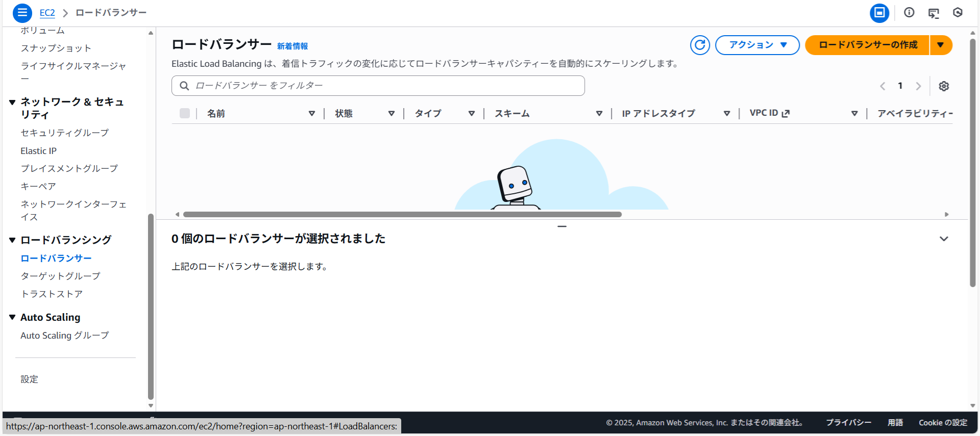This screenshot has height=436, width=980.
Task: Click the ロードバランサー filter search field
Action: click(x=378, y=86)
